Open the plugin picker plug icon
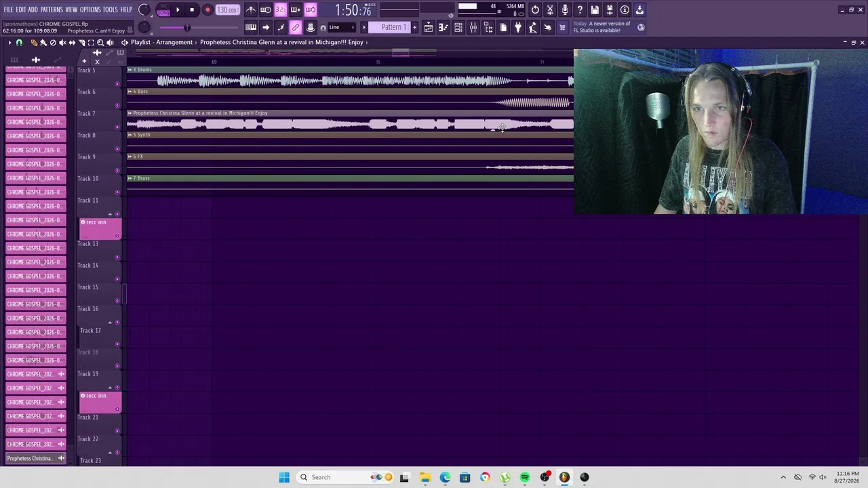Screen dimensions: 868x488 (518, 27)
